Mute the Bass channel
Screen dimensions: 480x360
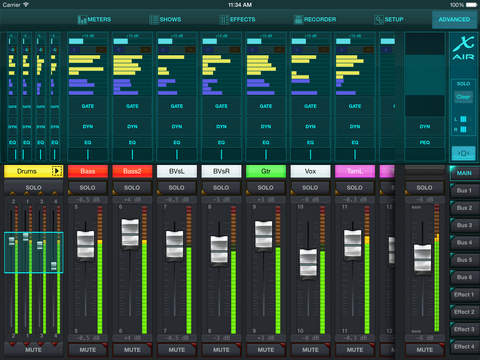(88, 350)
